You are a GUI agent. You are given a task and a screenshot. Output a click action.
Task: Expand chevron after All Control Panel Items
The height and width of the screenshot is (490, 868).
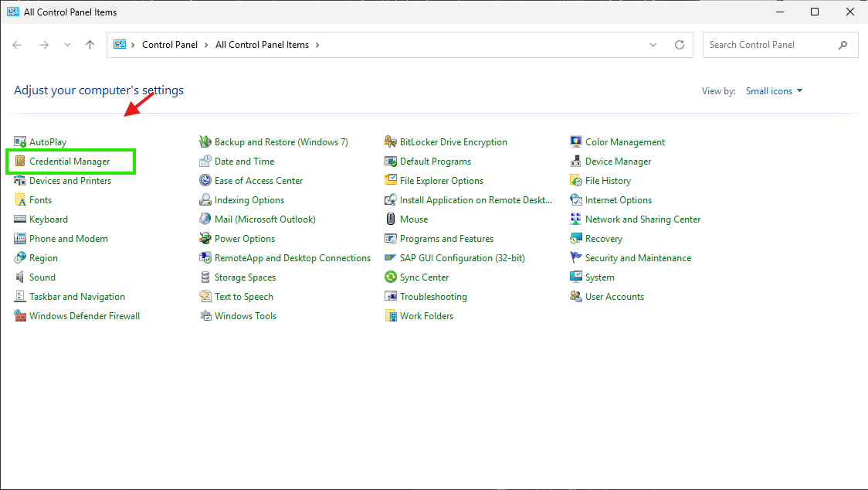point(317,45)
